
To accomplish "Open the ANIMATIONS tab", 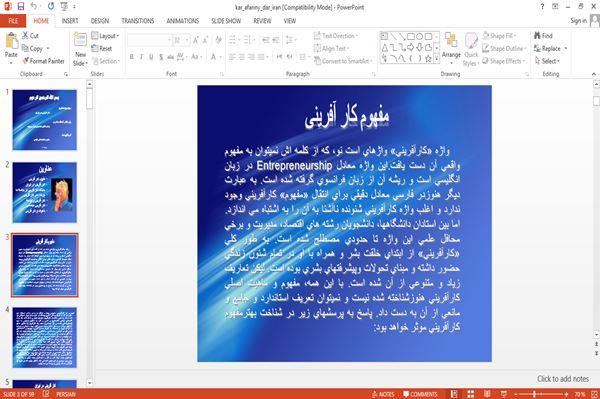I will click(x=183, y=21).
